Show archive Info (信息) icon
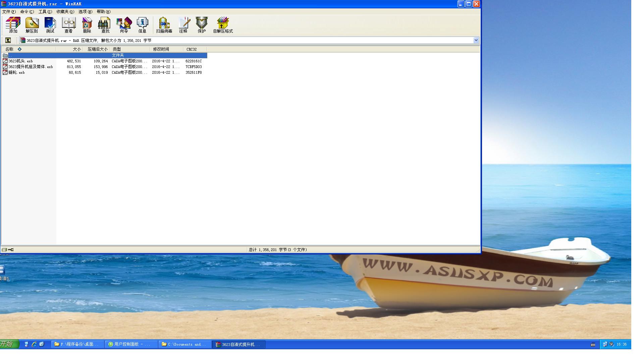The image size is (644, 362). [x=142, y=25]
